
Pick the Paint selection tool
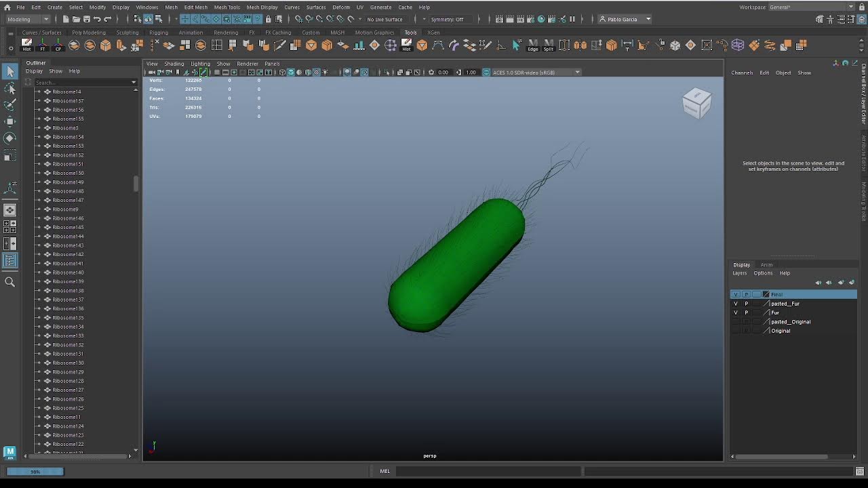[x=9, y=104]
